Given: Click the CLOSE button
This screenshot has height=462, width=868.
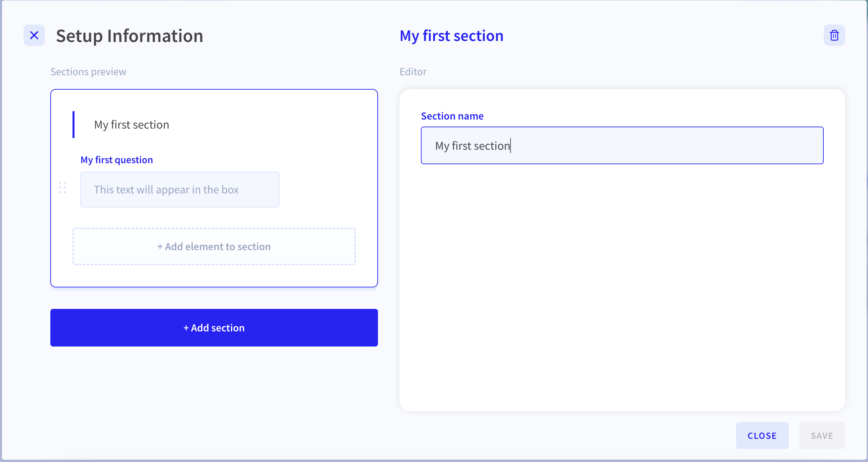Looking at the screenshot, I should coord(762,435).
